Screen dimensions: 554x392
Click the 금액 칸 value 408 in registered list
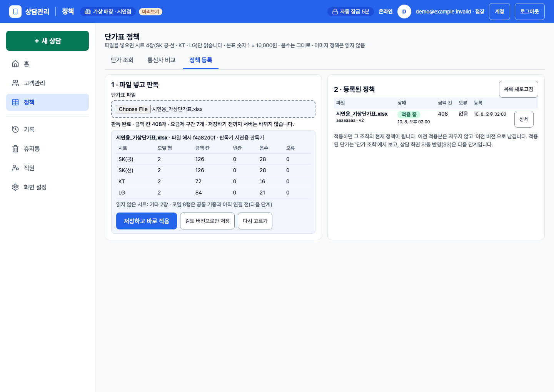pos(443,114)
